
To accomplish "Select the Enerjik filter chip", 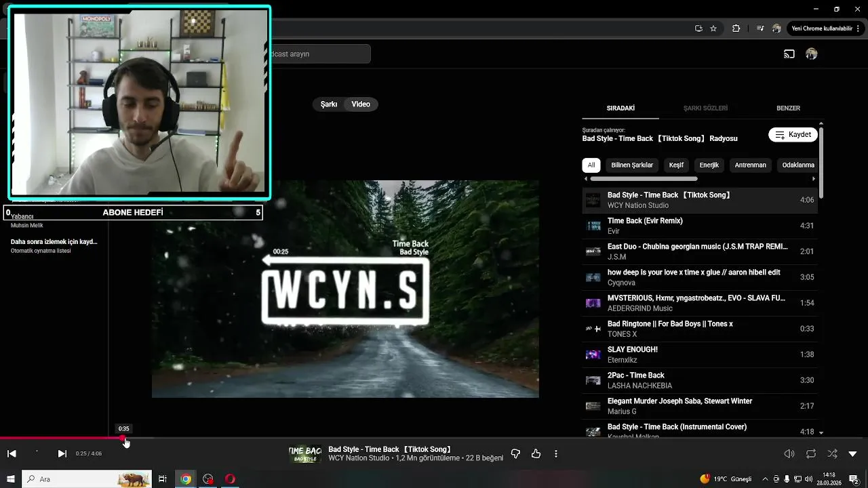I will [x=709, y=165].
